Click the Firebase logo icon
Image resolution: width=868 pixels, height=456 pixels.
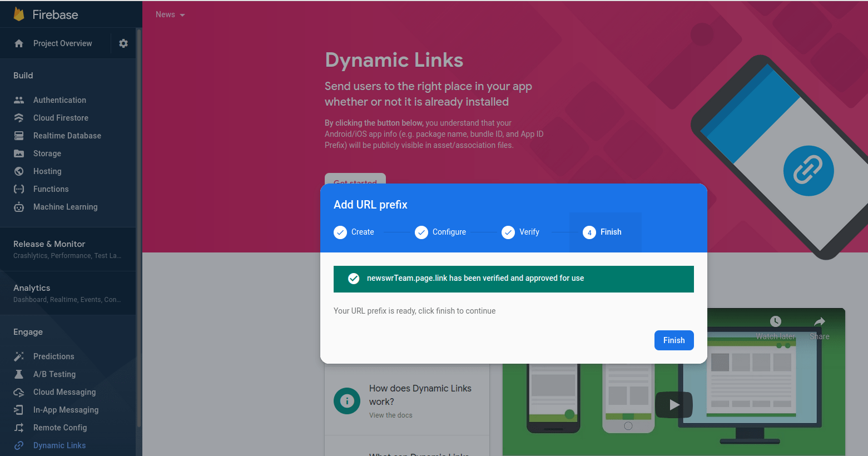coord(19,14)
